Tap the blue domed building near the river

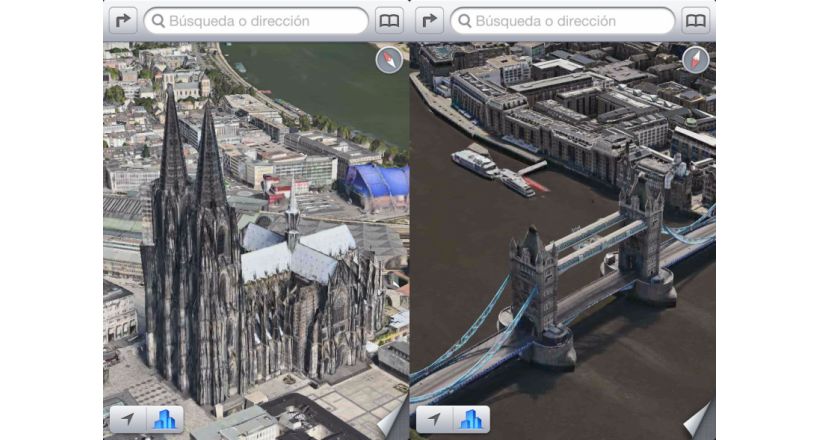[x=378, y=183]
